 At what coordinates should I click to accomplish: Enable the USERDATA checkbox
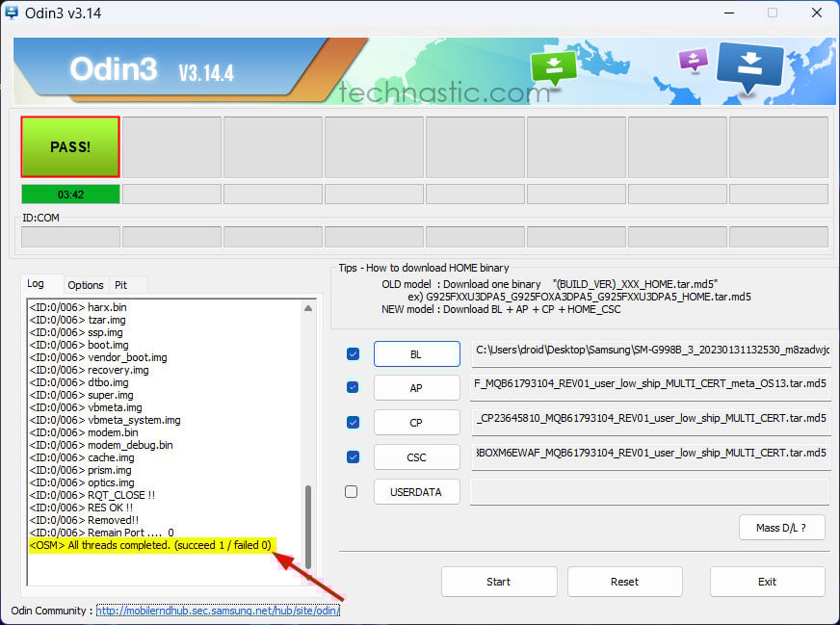coord(352,491)
